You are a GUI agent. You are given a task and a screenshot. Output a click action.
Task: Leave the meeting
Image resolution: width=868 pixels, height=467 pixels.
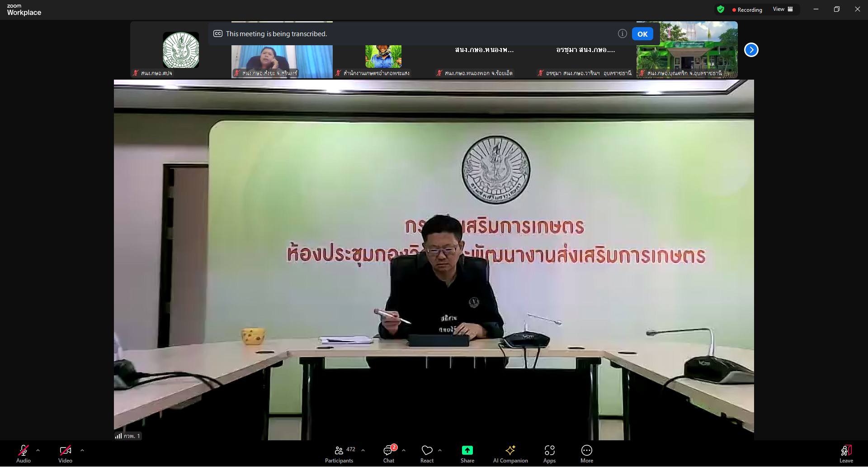click(x=846, y=454)
